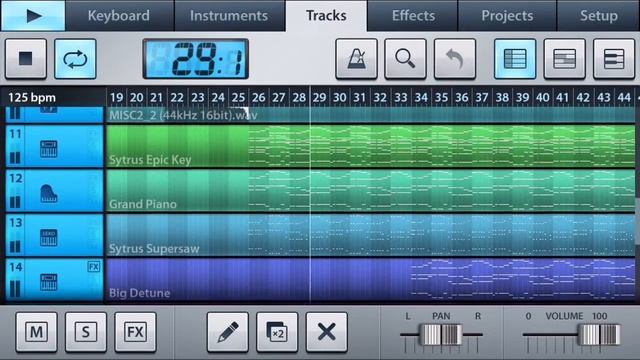Open the Keyboard tab
The width and height of the screenshot is (640, 360).
(x=119, y=16)
